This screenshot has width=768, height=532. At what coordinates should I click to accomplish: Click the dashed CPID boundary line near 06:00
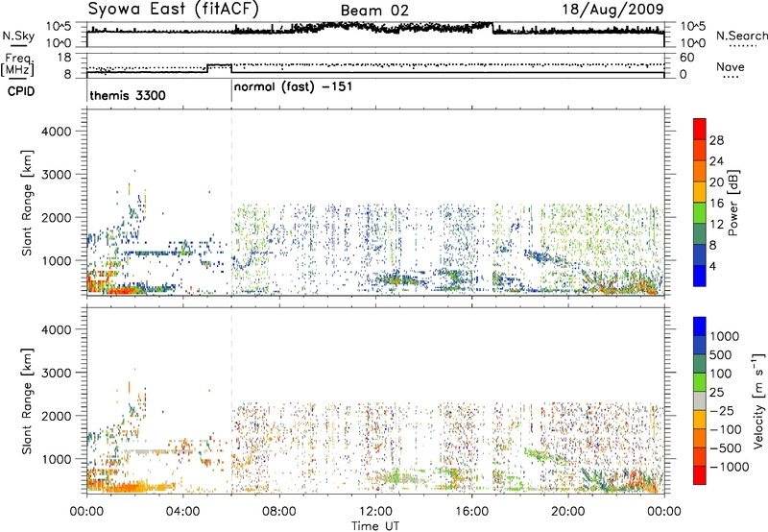pos(231,202)
